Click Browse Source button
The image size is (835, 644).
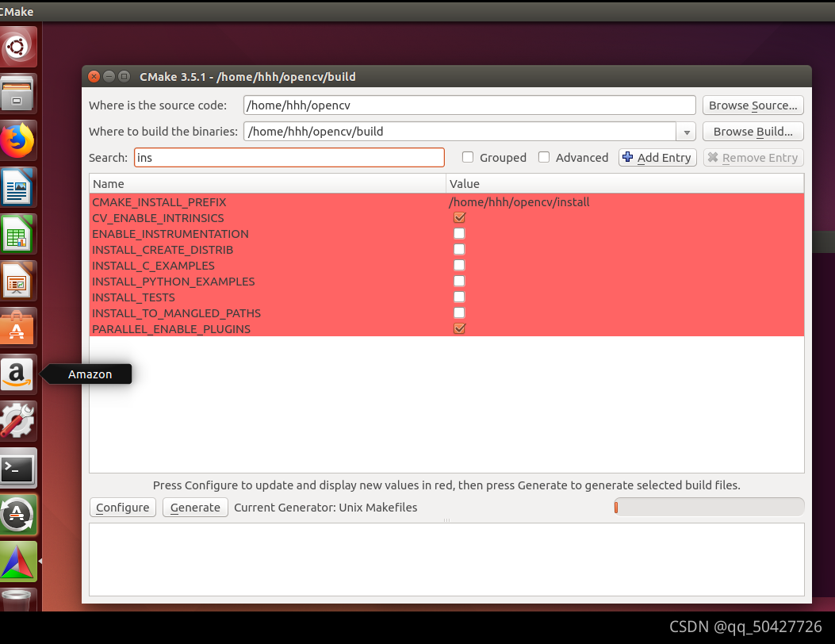(753, 105)
